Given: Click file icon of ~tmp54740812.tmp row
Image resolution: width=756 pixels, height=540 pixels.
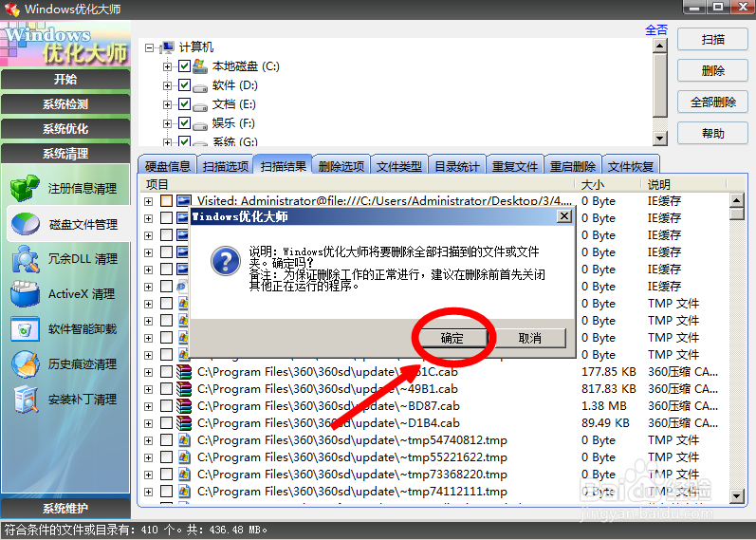Looking at the screenshot, I should click(184, 440).
